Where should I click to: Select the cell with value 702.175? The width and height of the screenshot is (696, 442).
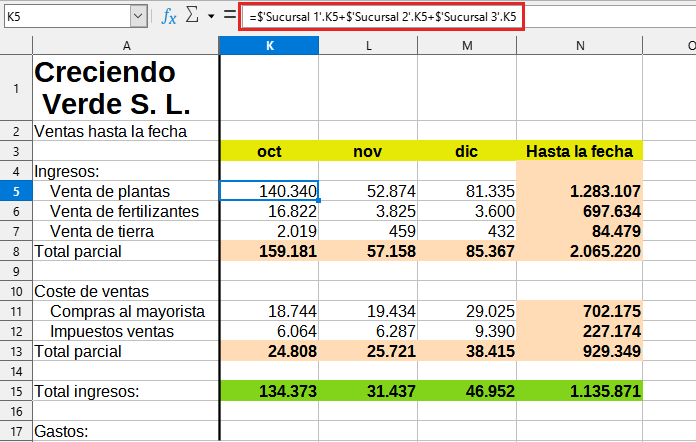coord(580,311)
